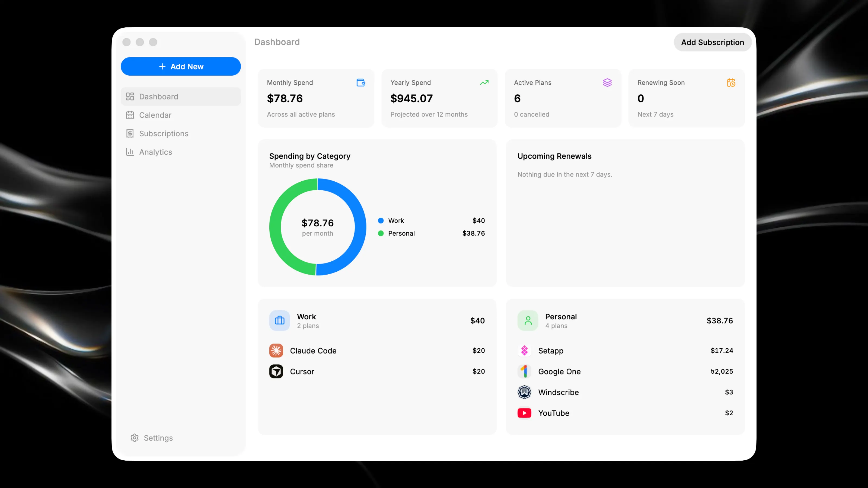This screenshot has height=488, width=868.
Task: Click the layers icon on Active Plans card
Action: pyautogui.click(x=607, y=82)
